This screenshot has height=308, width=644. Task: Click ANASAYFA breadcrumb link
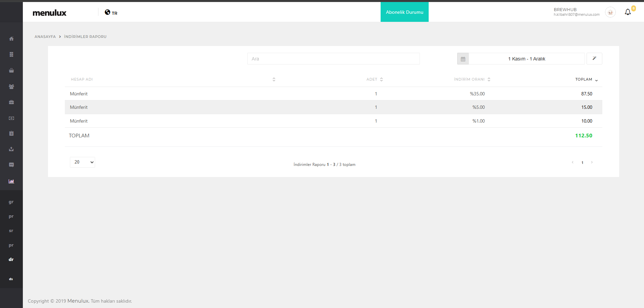(45, 37)
